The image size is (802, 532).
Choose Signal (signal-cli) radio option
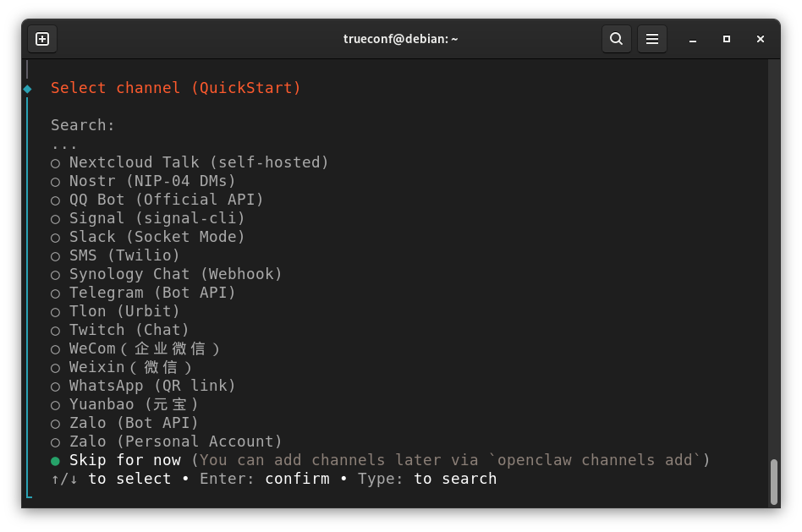(55, 219)
